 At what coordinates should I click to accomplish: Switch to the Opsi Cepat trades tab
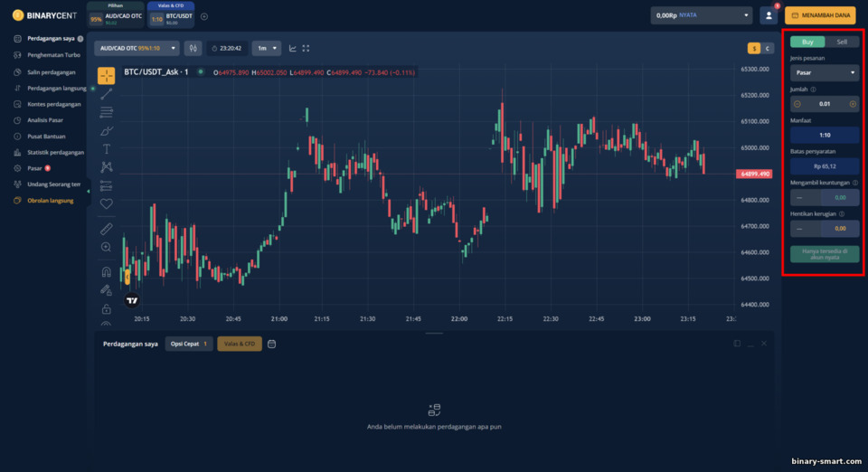coord(189,344)
